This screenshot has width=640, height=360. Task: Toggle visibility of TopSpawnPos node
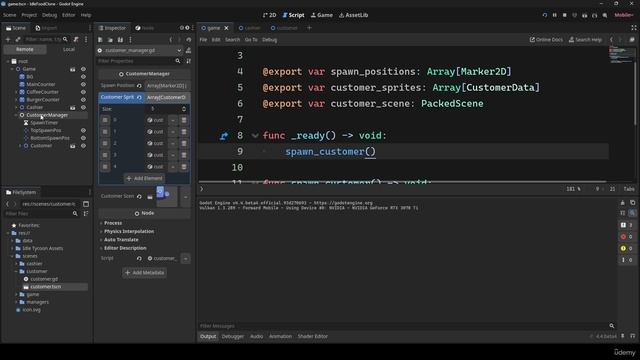pos(83,130)
